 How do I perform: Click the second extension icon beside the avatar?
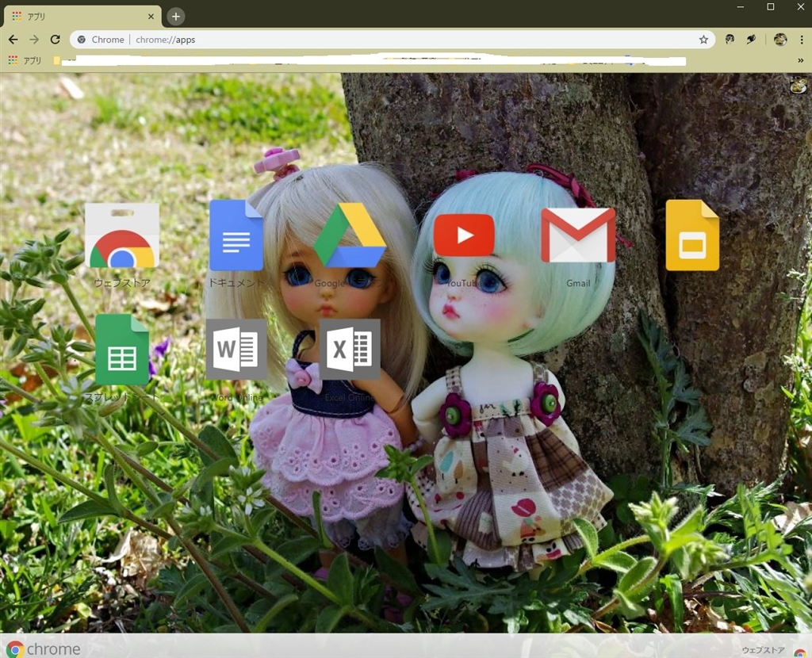click(x=751, y=40)
